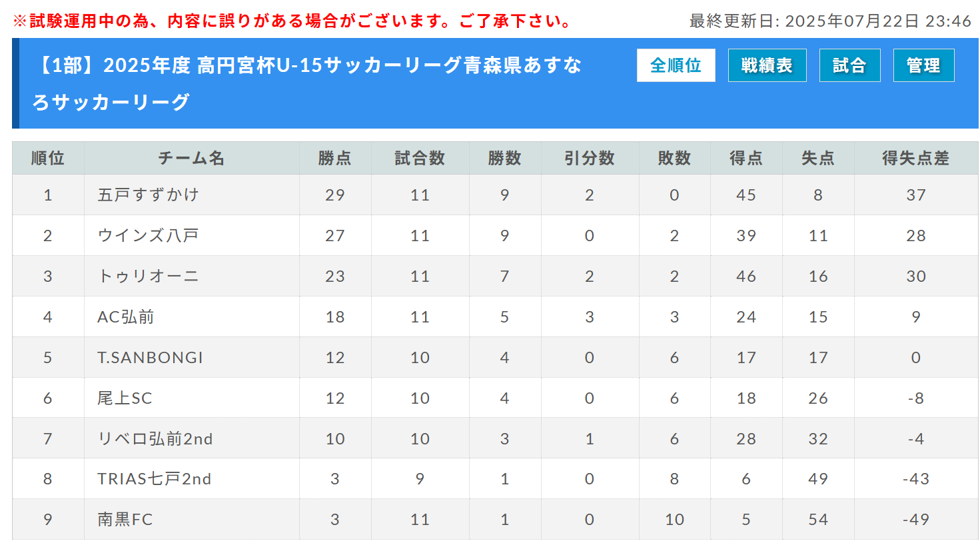This screenshot has height=543, width=980.
Task: Click the 順位 column header
Action: 48,158
